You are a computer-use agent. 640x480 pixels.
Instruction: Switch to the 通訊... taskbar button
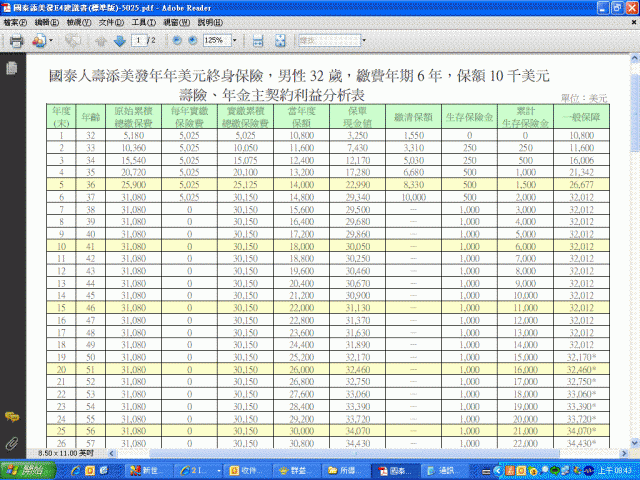[443, 471]
